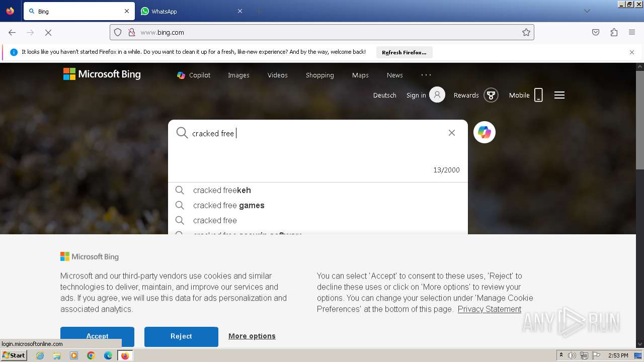Screen dimensions: 644x362
Task: Click the Mobile phone icon
Action: click(538, 95)
